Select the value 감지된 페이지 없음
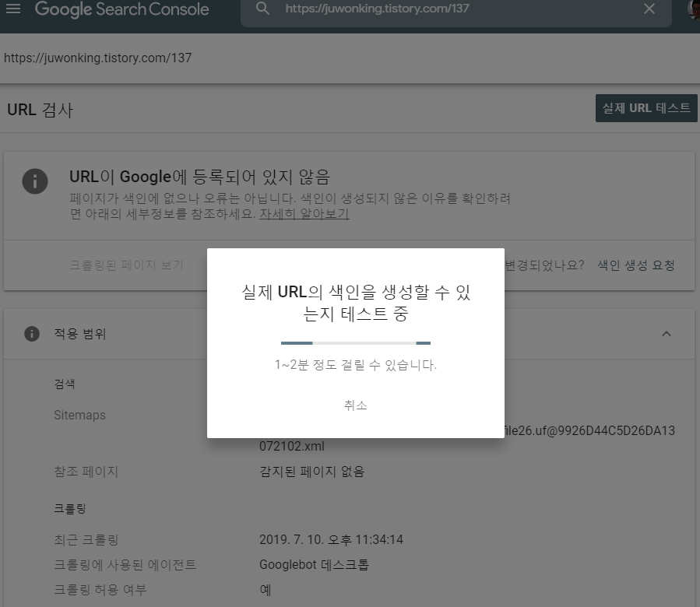The height and width of the screenshot is (607, 700). (x=312, y=472)
